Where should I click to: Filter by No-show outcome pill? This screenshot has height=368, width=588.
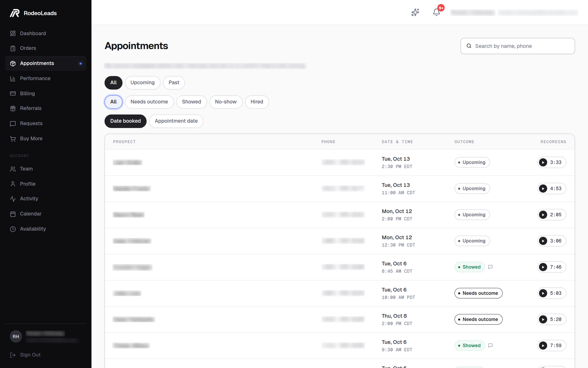pos(226,102)
